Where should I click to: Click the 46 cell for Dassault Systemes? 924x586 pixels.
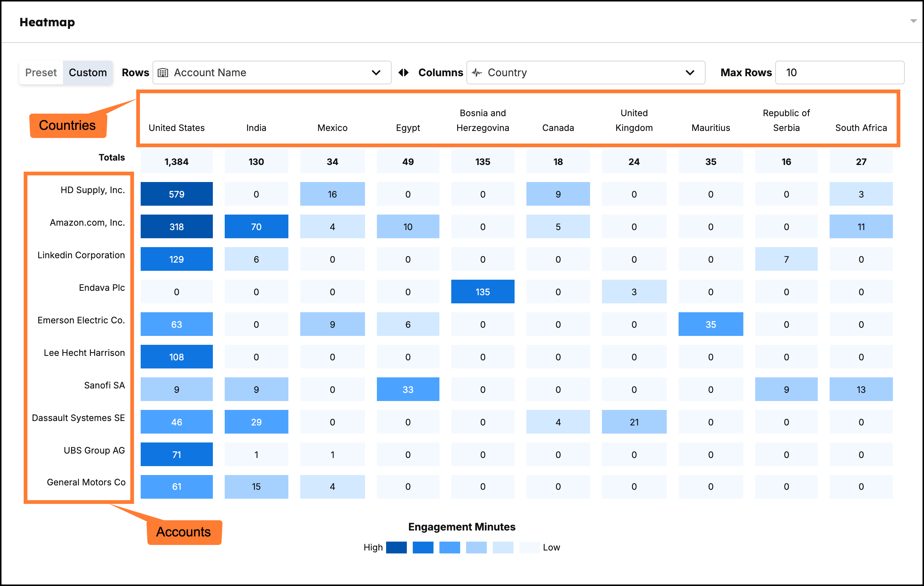pos(177,422)
